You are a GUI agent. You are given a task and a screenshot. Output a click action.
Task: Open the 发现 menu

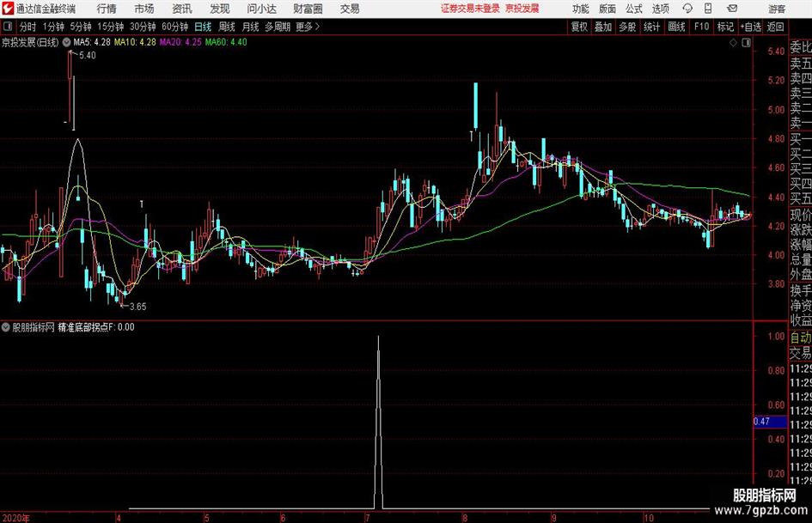(x=220, y=9)
